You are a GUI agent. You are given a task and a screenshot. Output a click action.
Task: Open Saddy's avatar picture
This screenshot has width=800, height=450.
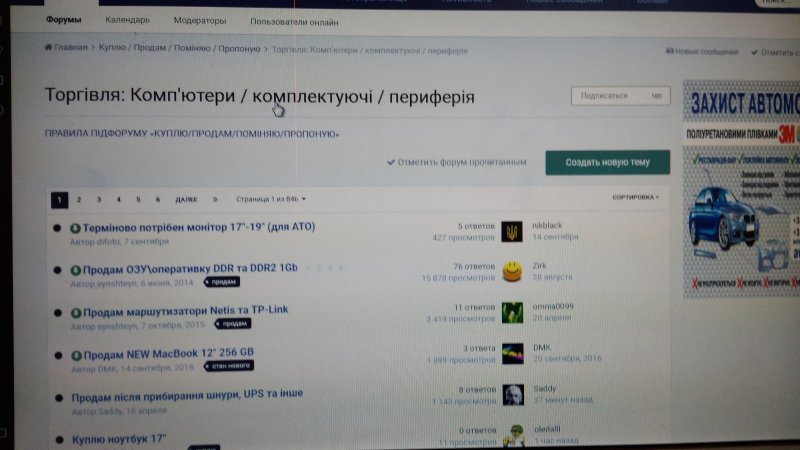513,394
